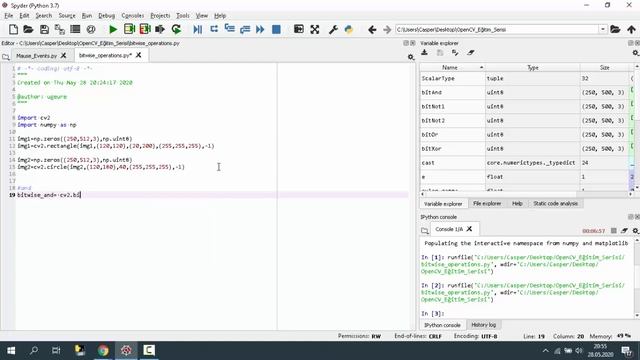Select the bitAnd variable row

click(x=525, y=93)
